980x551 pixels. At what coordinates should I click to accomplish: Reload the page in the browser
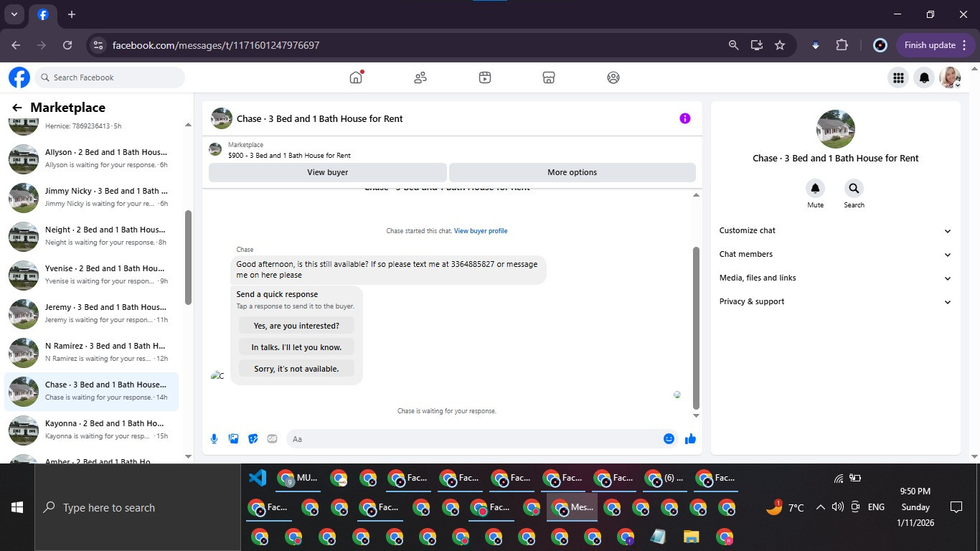[x=67, y=45]
